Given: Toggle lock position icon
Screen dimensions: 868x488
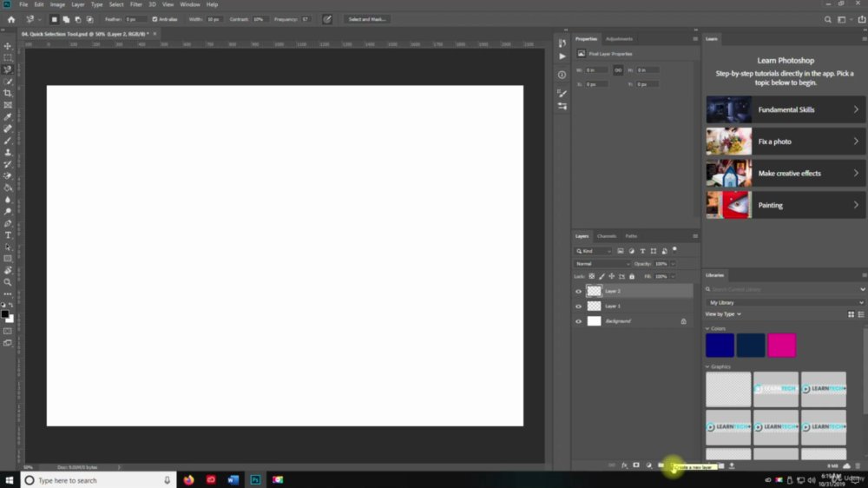Looking at the screenshot, I should pos(612,276).
